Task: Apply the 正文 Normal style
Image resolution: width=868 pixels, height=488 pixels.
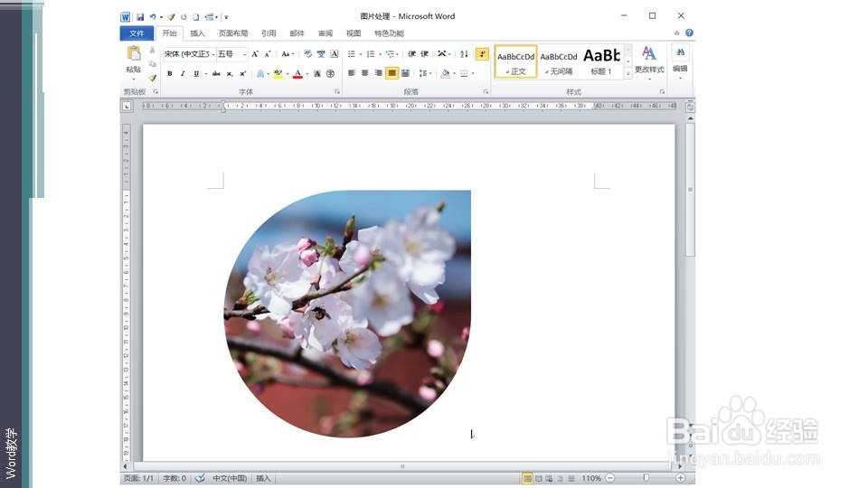Action: [x=515, y=61]
